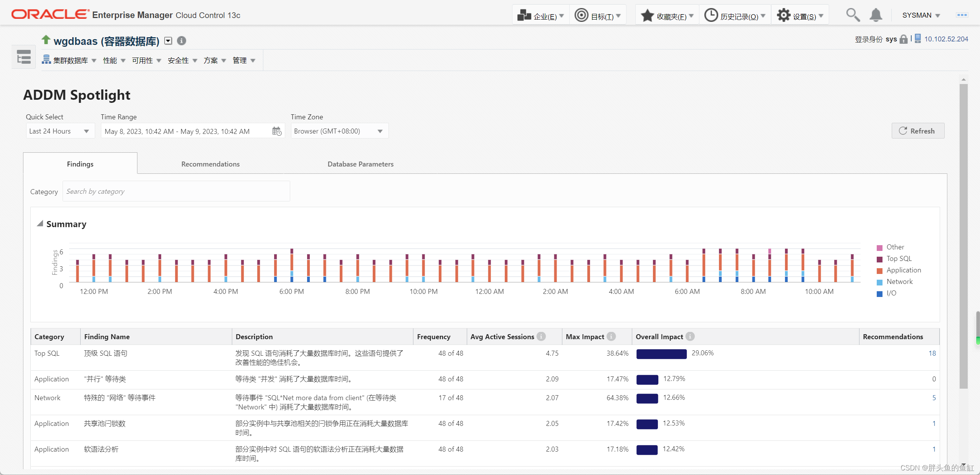Click the page scrollbar up arrow
Screen dimensions: 980x475
[963, 79]
